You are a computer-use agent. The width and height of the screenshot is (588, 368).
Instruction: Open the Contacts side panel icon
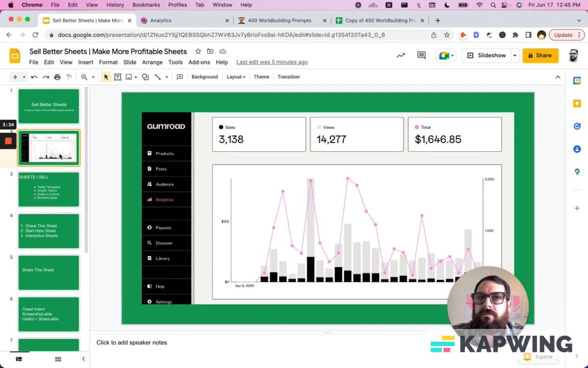[577, 149]
